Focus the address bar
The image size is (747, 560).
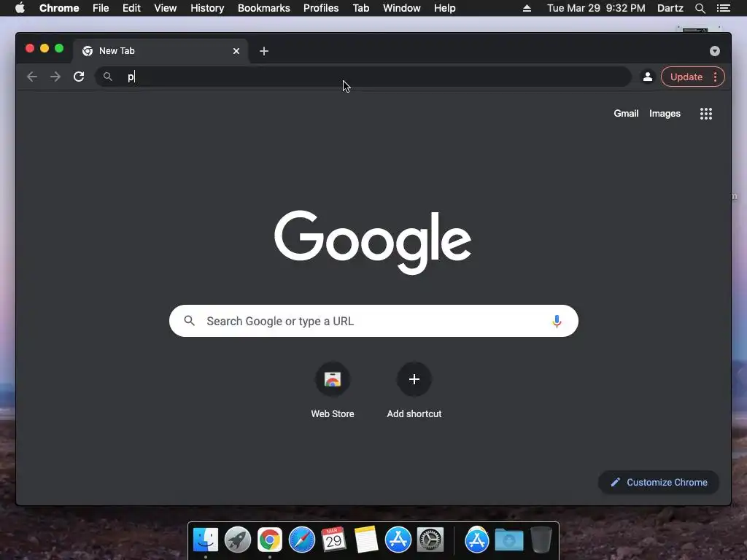coord(363,77)
